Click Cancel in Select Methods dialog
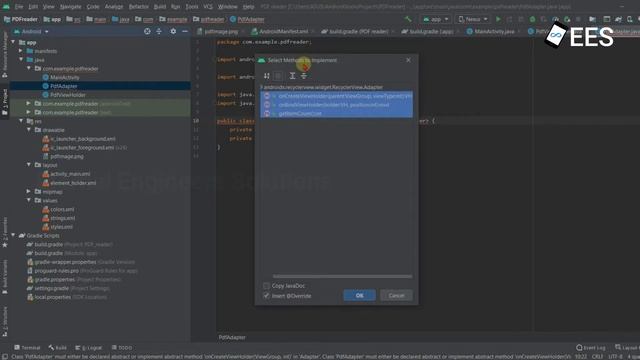 click(396, 296)
